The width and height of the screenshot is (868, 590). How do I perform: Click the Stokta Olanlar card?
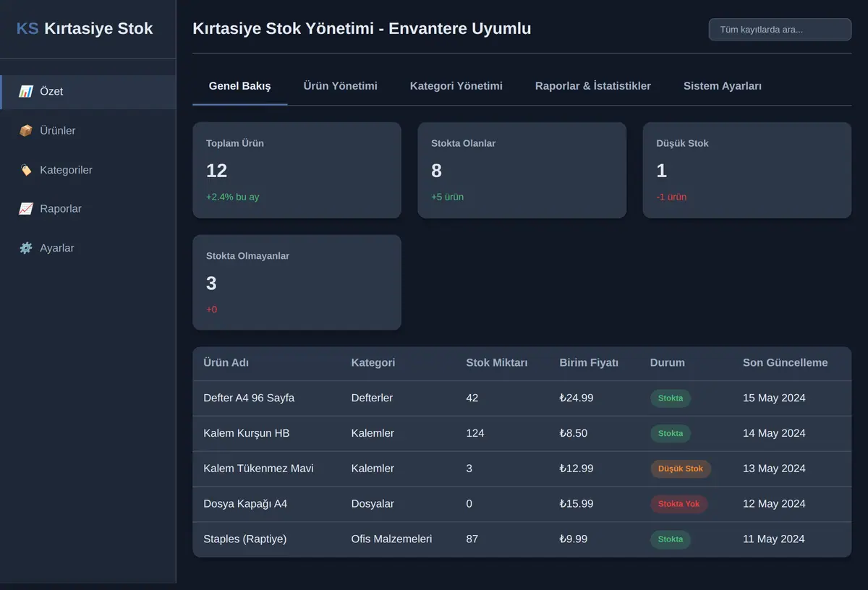click(x=522, y=170)
